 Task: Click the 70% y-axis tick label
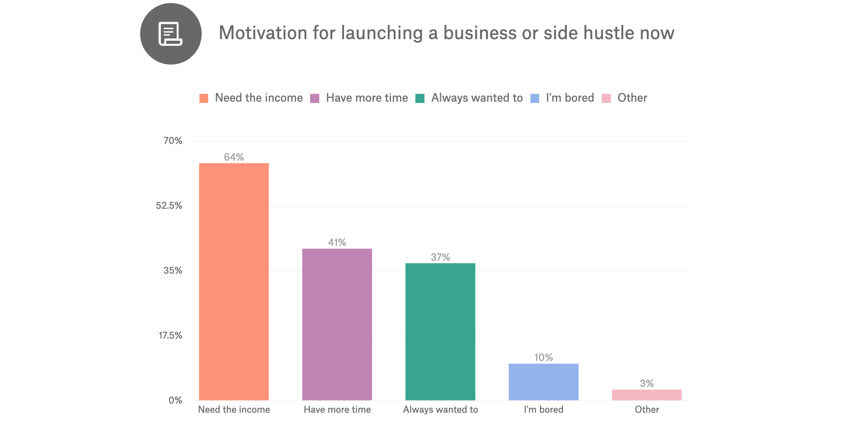pos(173,141)
